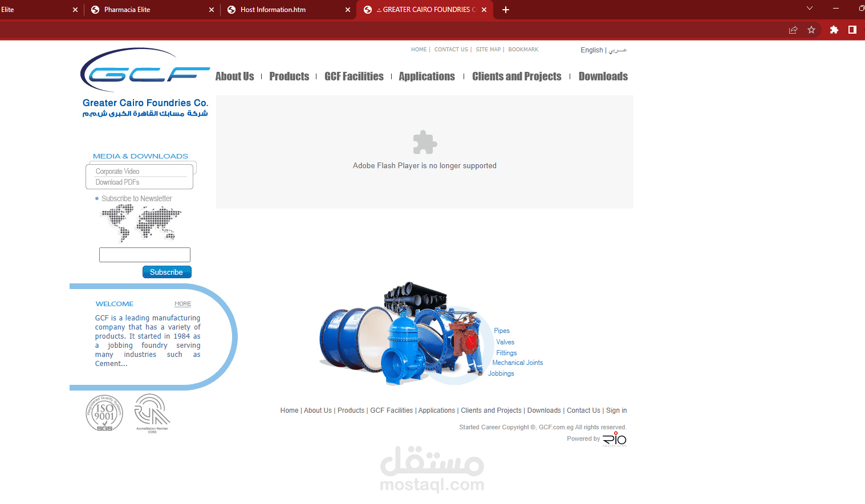Open Downloads in main navigation

coord(603,76)
